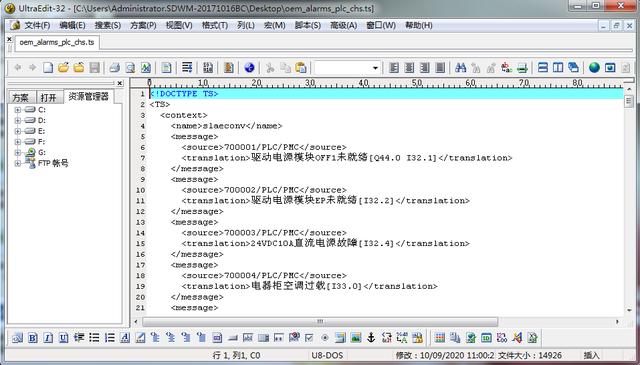This screenshot has width=640, height=365.
Task: Expand the E: drive node
Action: [18, 131]
